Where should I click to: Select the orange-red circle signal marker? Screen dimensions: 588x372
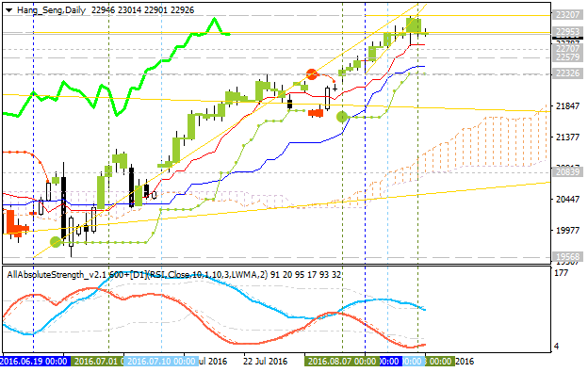click(312, 74)
